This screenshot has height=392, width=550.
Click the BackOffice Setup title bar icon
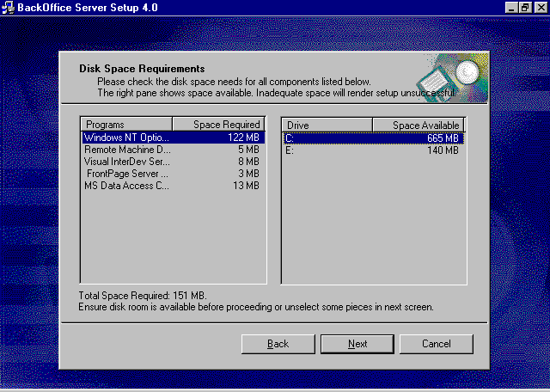click(8, 7)
